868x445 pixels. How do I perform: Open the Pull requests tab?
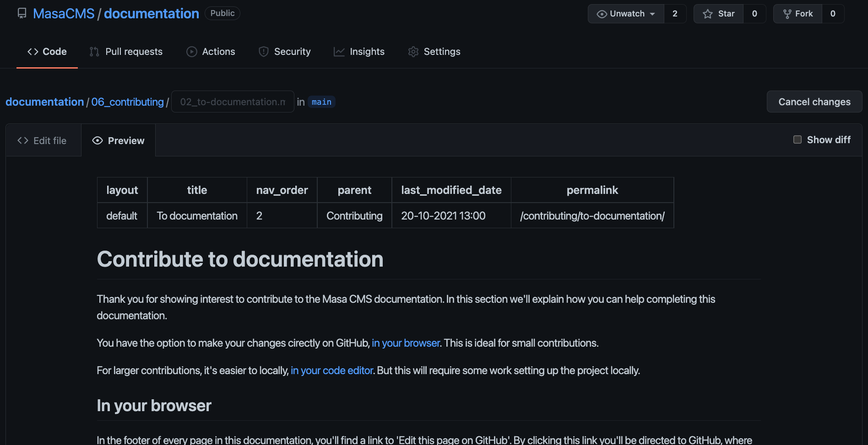coord(126,52)
